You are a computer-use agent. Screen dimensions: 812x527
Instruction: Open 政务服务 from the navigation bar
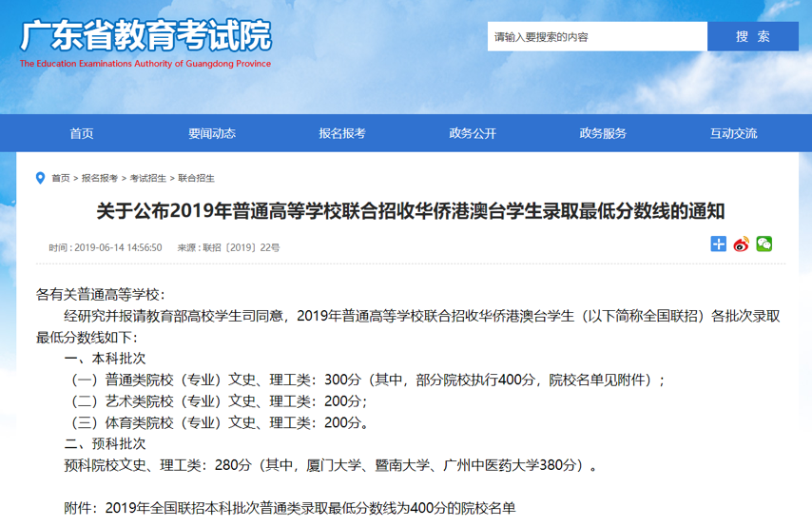pos(603,133)
